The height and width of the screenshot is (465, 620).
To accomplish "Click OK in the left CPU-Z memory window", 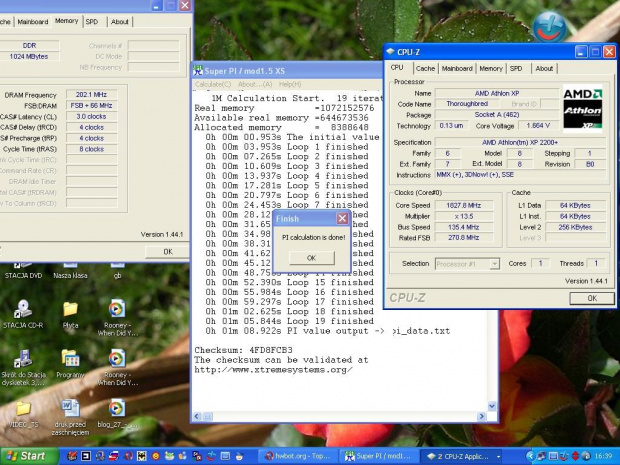I will 168,251.
